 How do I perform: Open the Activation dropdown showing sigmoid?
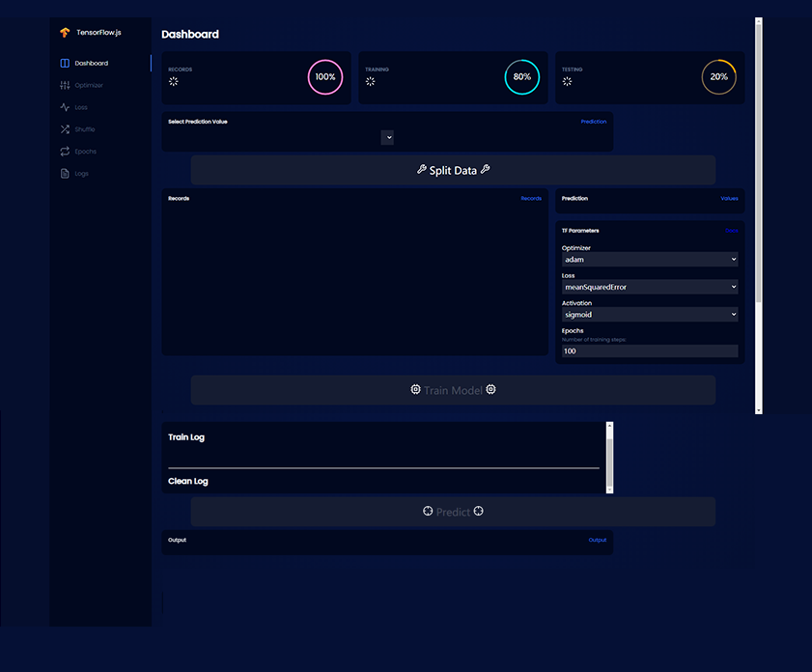coord(649,315)
